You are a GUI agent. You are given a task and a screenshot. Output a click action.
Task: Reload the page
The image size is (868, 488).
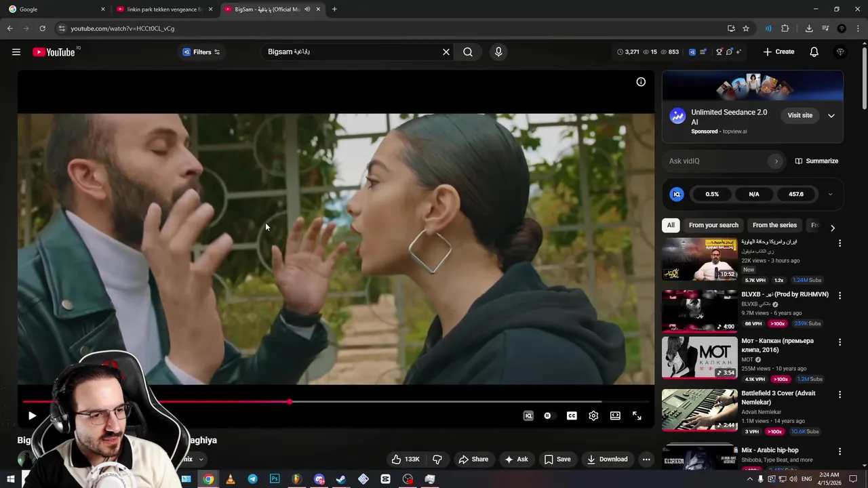pyautogui.click(x=42, y=28)
